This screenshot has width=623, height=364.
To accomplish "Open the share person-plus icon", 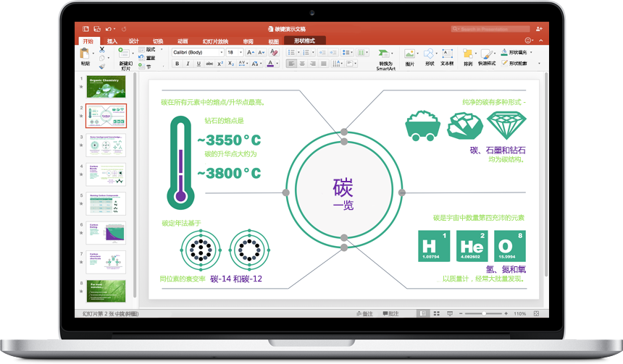I will tap(539, 29).
